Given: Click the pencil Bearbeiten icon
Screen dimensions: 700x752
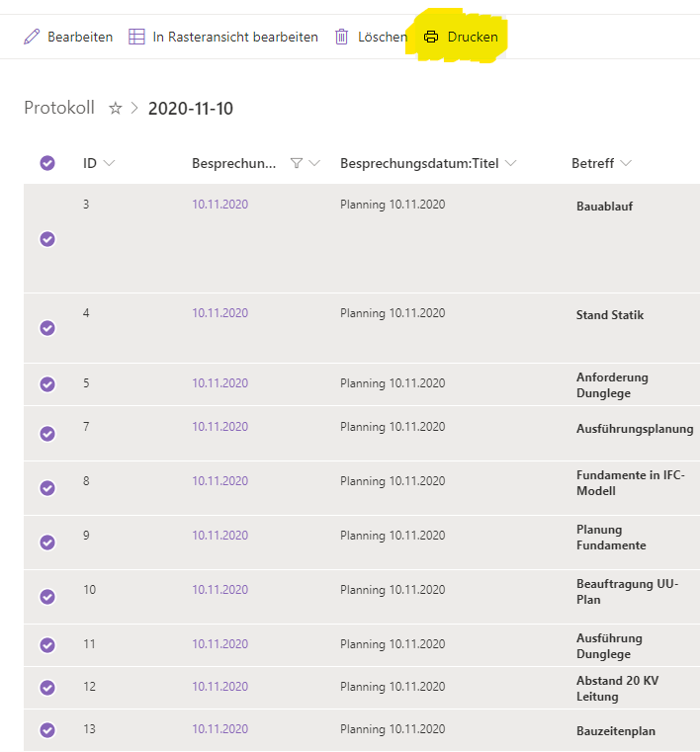Looking at the screenshot, I should (31, 38).
